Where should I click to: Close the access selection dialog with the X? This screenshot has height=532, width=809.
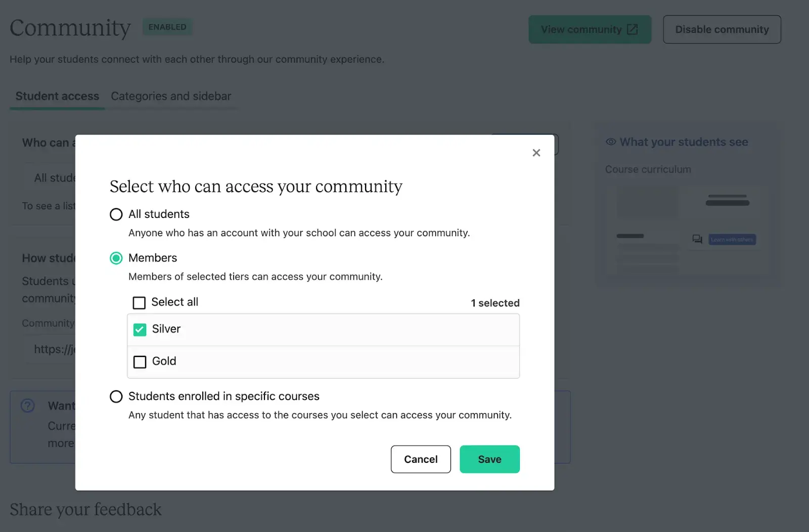pyautogui.click(x=536, y=153)
